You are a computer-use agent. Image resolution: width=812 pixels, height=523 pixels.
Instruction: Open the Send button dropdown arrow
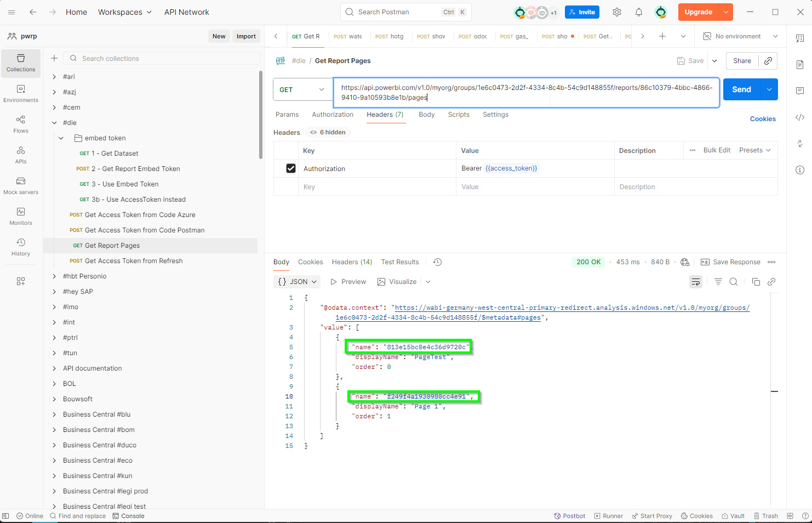pyautogui.click(x=769, y=89)
